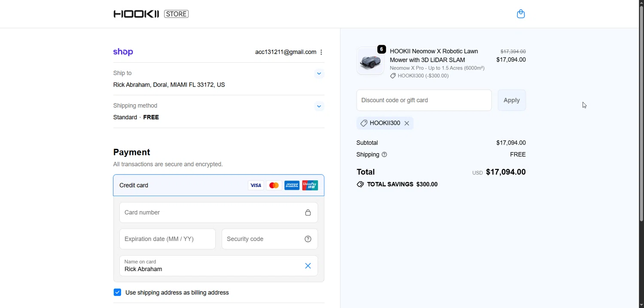Click the quantity badge showing 6
This screenshot has width=644, height=308.
pyautogui.click(x=382, y=49)
